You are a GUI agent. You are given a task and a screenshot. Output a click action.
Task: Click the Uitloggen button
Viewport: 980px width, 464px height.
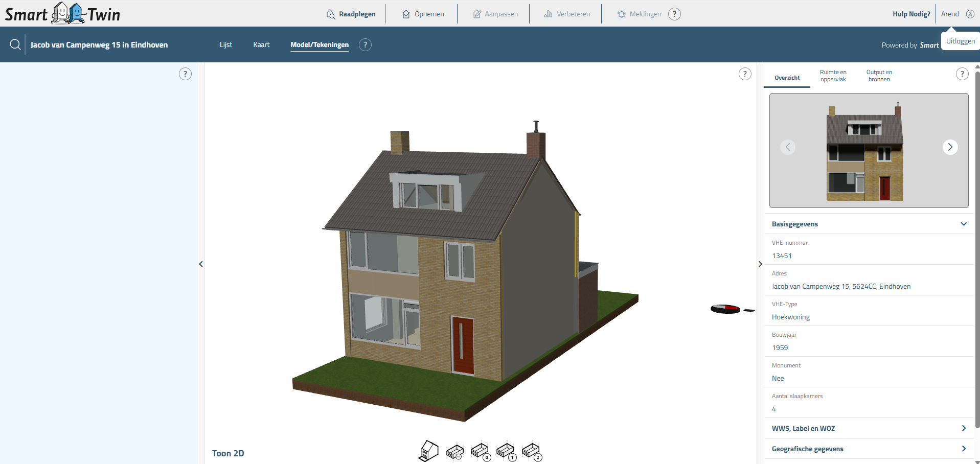[960, 41]
